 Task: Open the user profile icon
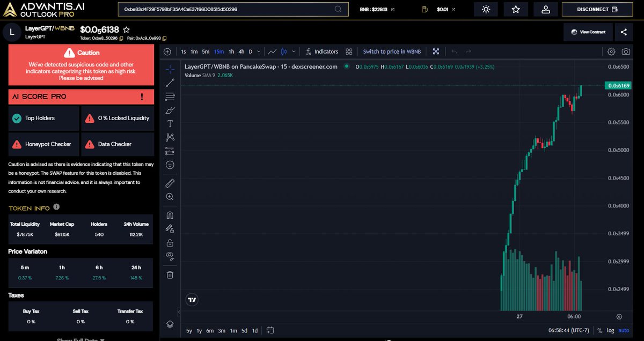pyautogui.click(x=546, y=9)
